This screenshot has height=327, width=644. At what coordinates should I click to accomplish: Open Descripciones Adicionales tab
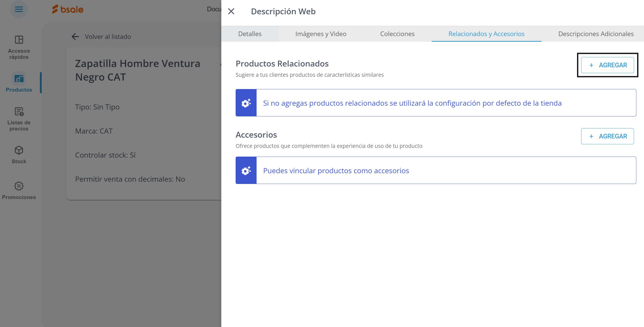tap(596, 34)
